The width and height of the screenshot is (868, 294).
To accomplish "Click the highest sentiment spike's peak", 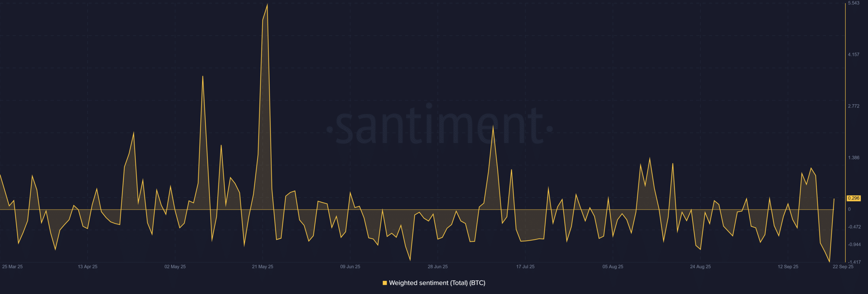I will (x=267, y=5).
